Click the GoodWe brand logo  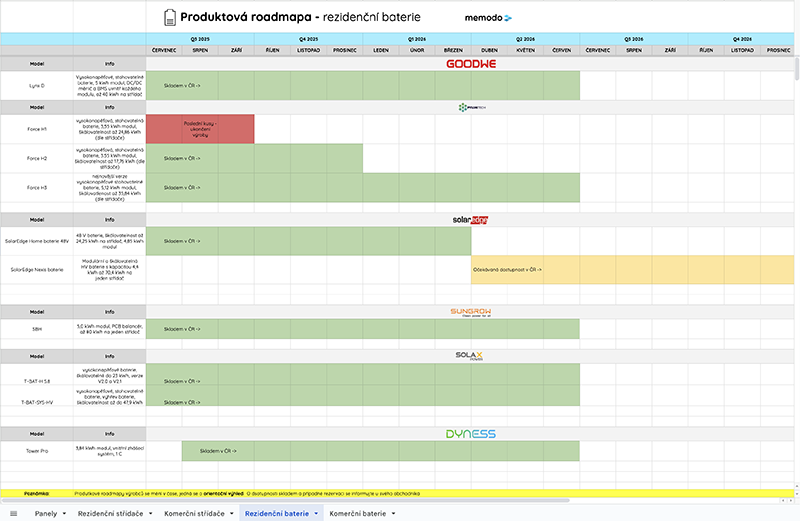(x=471, y=64)
